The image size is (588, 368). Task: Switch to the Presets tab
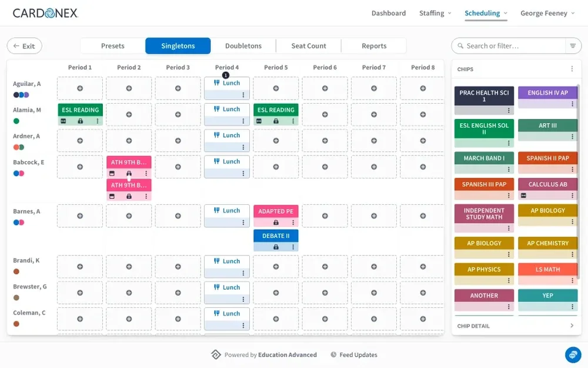[112, 46]
